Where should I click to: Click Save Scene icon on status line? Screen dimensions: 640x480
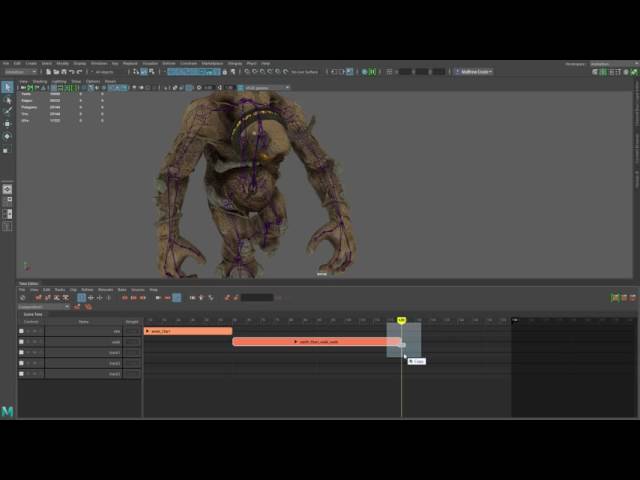[x=63, y=72]
